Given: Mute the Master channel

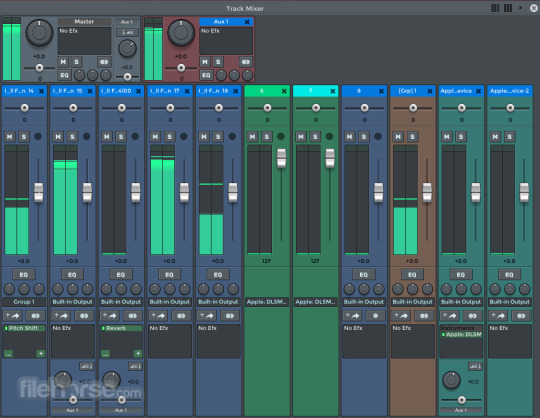Looking at the screenshot, I should pyautogui.click(x=63, y=62).
